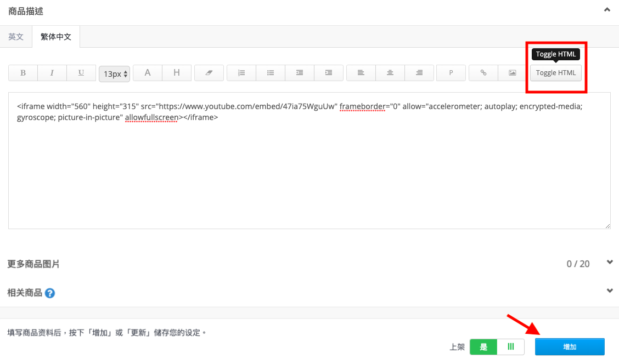
Task: Expand the 更多商品图片 section
Action: point(610,262)
